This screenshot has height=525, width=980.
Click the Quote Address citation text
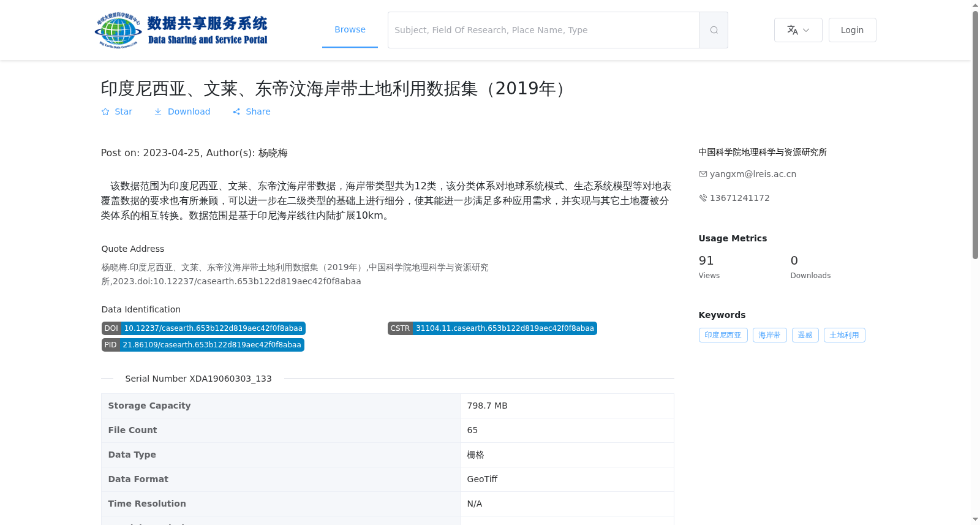pyautogui.click(x=295, y=274)
